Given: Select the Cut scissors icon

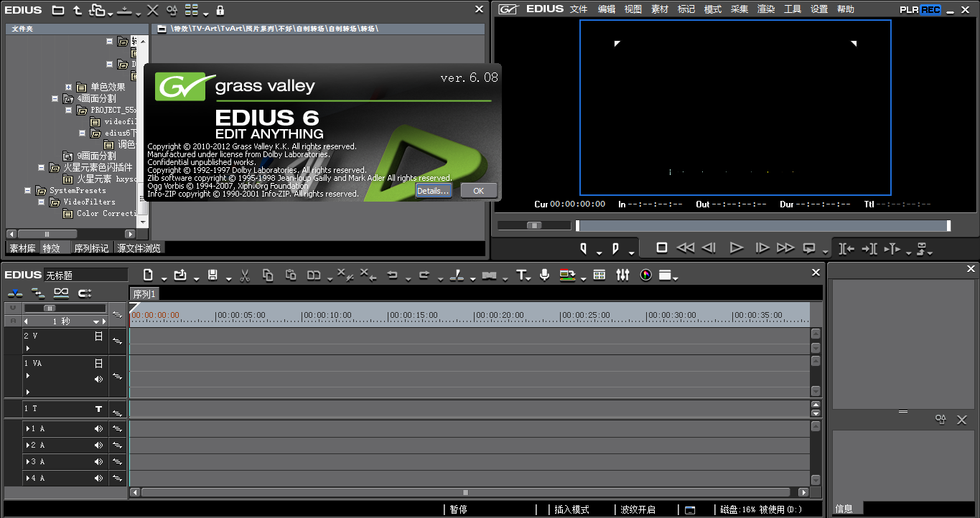Looking at the screenshot, I should coord(244,275).
